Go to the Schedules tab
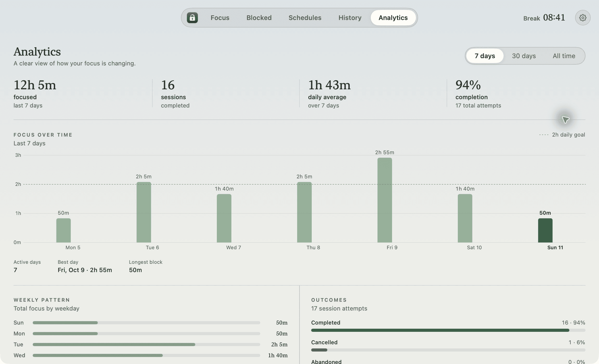 305,18
